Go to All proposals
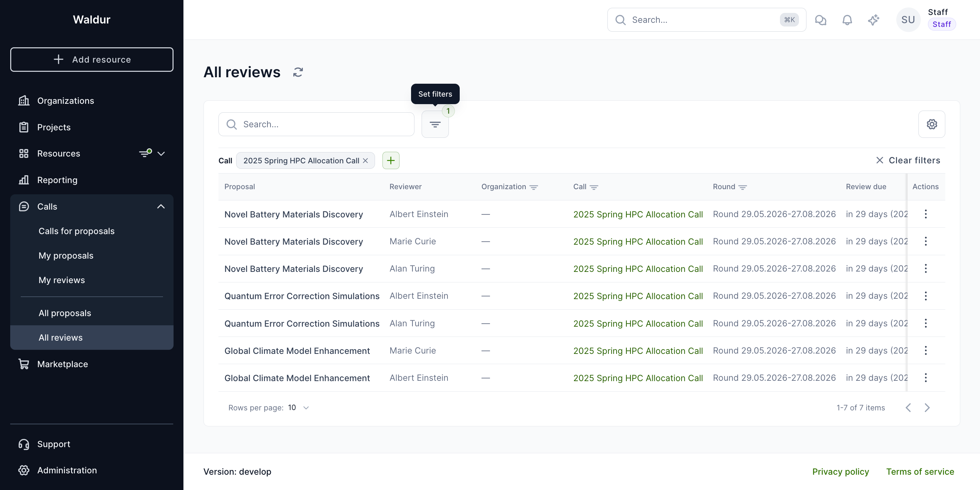Screen dimensions: 980x490 pos(92,313)
